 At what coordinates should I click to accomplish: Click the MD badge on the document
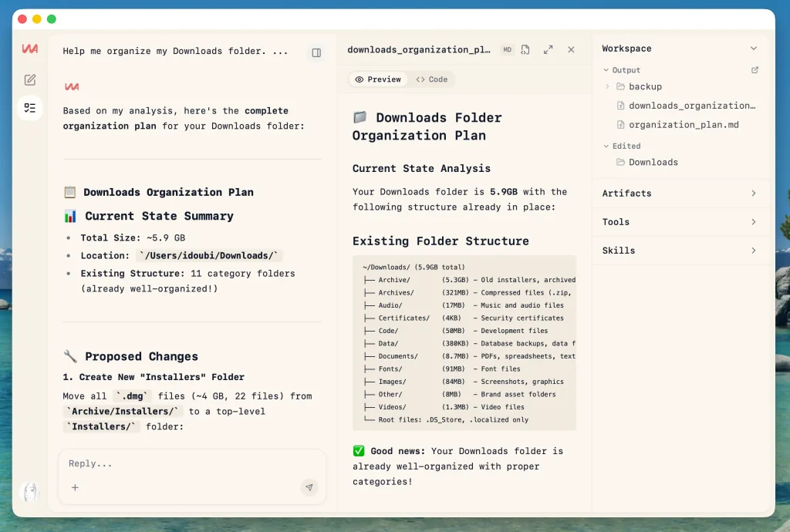[507, 49]
